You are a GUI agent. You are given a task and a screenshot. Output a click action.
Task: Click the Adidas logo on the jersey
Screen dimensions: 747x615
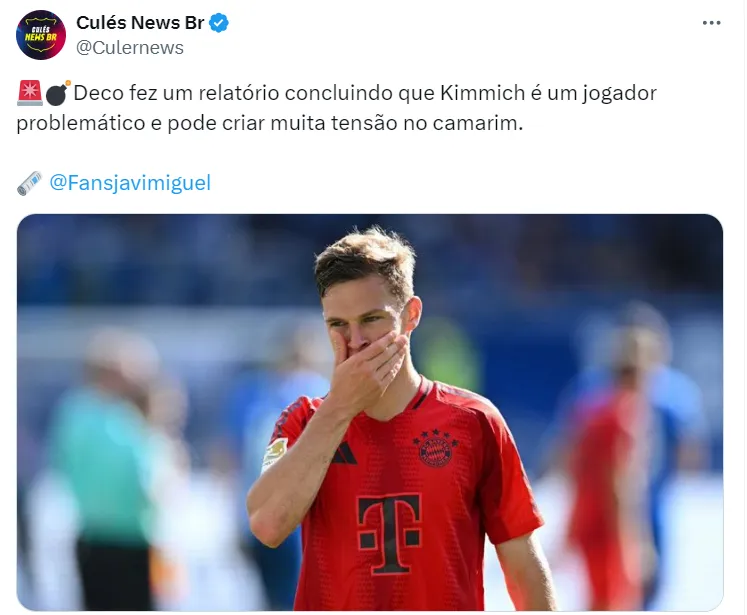coord(344,453)
